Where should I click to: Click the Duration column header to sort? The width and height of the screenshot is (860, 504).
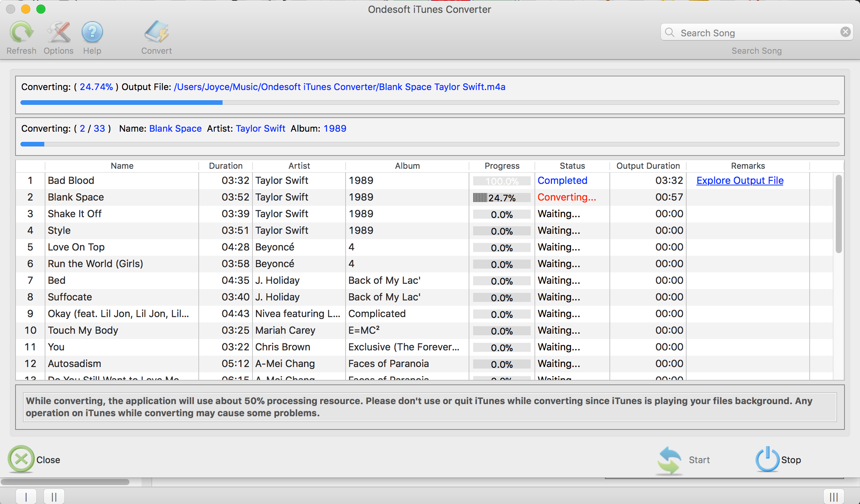(x=225, y=165)
